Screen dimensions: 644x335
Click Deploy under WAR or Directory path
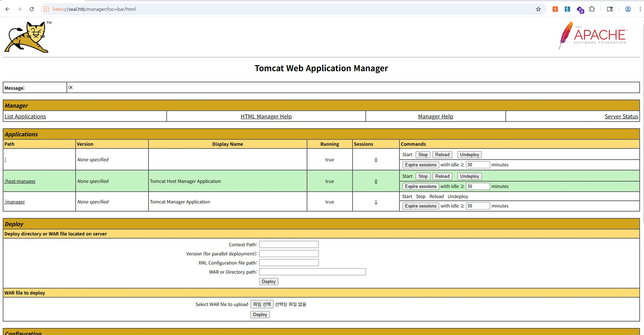[269, 281]
